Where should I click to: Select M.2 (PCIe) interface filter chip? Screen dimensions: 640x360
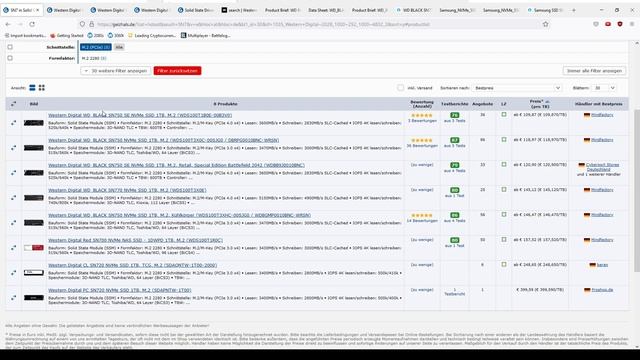point(96,47)
